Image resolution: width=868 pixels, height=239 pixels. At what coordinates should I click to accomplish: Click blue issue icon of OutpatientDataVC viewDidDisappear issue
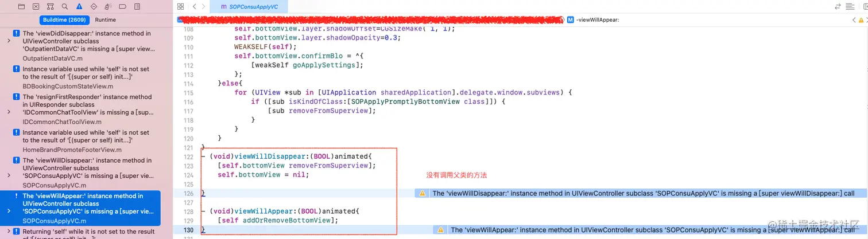point(17,34)
